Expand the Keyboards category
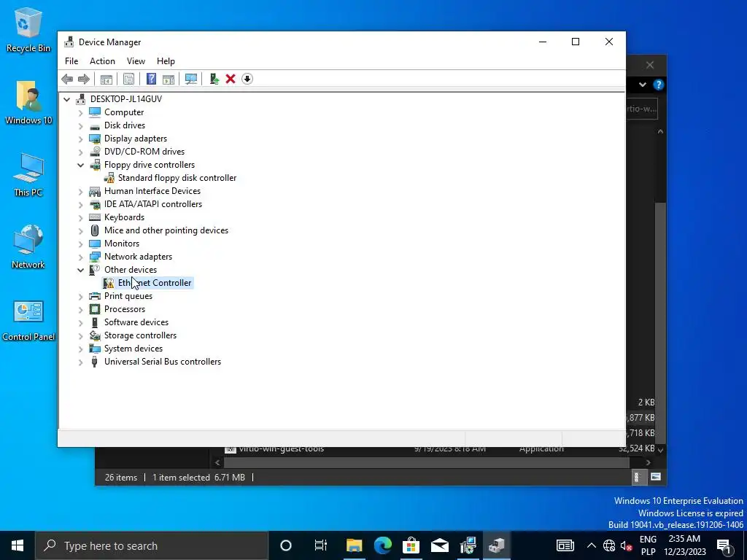 (x=80, y=218)
